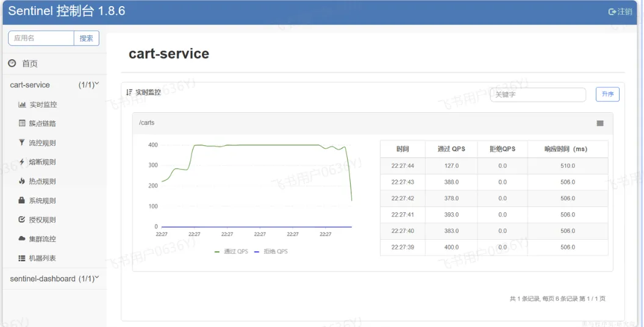Select the 22:27:44 time cell
644x327 pixels.
click(x=402, y=166)
